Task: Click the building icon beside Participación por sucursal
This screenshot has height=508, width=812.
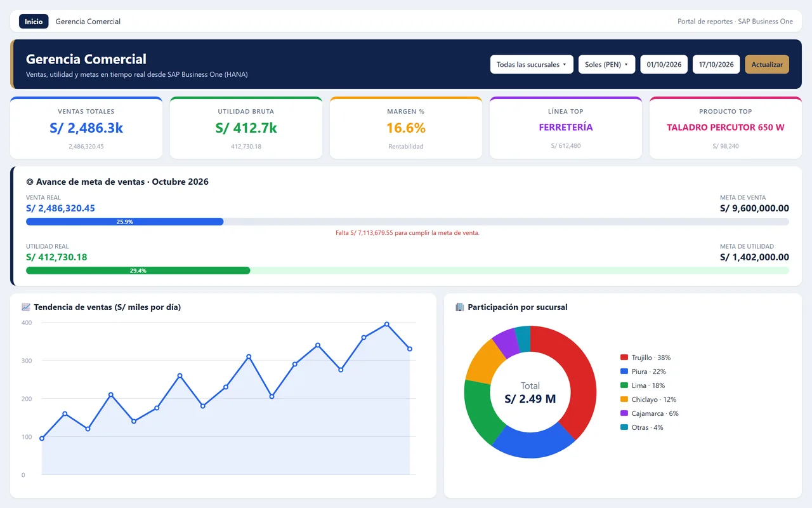Action: (x=460, y=307)
